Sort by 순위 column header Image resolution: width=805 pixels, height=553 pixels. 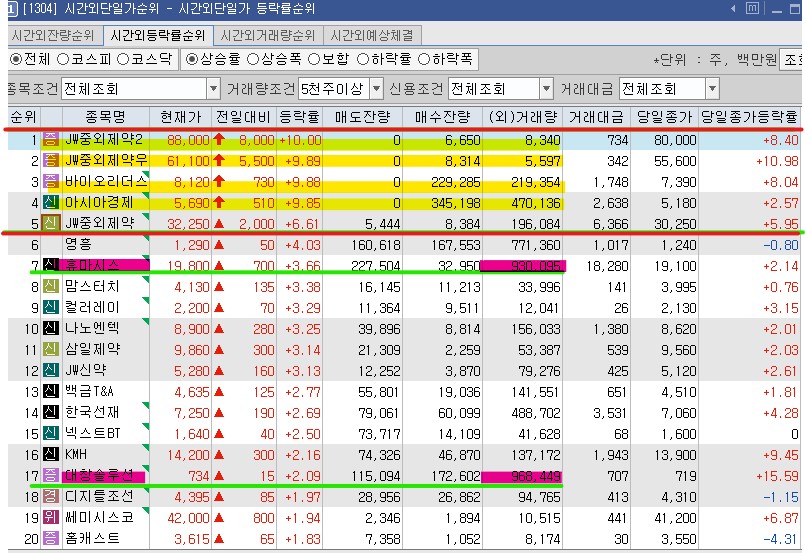point(24,117)
